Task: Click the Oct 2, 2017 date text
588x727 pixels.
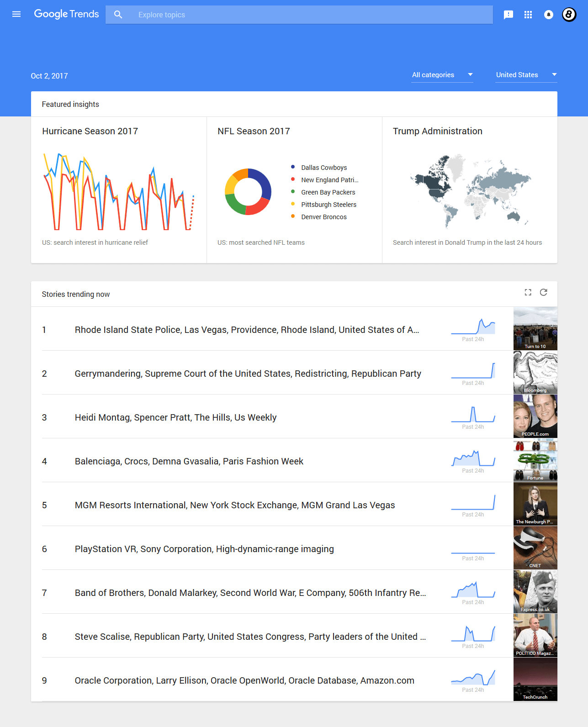Action: click(x=49, y=76)
